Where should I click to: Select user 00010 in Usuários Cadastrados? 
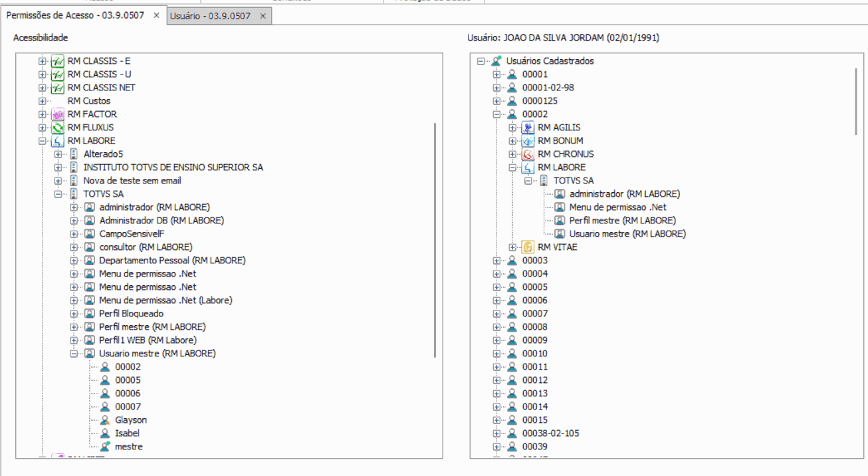coord(535,354)
